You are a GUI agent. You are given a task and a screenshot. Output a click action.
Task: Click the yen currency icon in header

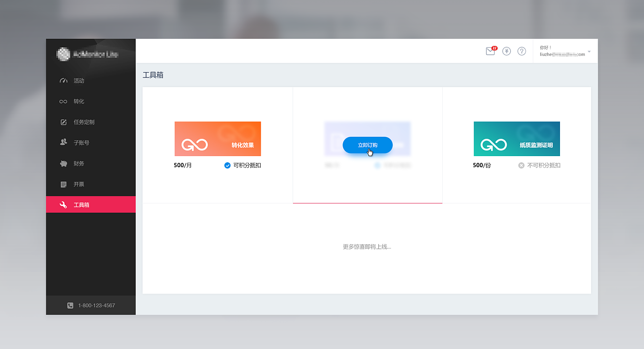[507, 51]
